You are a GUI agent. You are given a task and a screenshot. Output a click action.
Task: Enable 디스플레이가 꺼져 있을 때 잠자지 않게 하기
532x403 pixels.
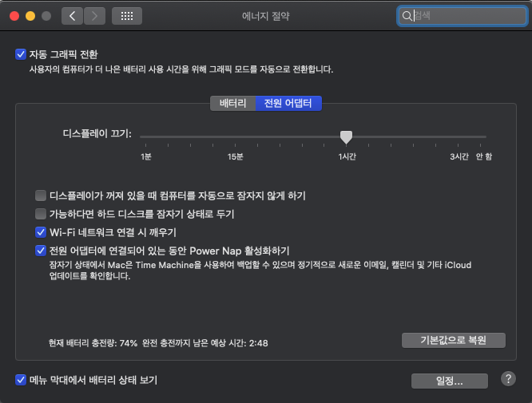pos(41,196)
